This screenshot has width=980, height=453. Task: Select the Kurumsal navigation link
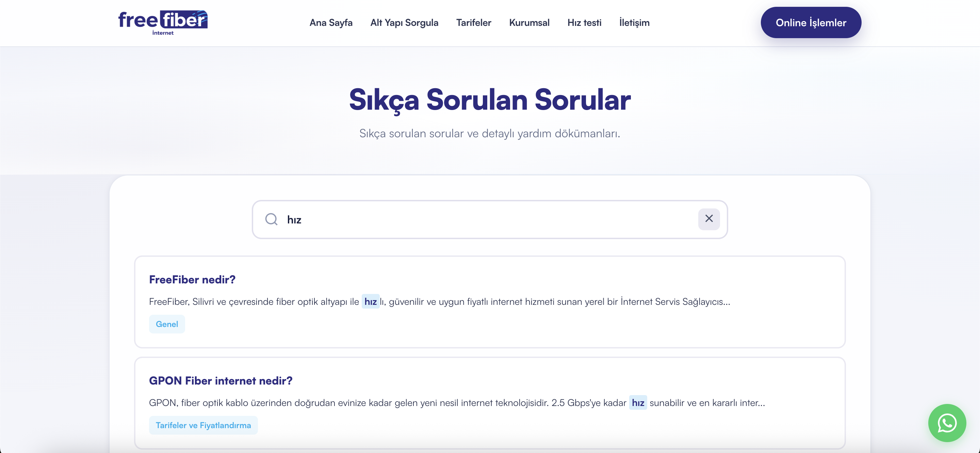[529, 22]
